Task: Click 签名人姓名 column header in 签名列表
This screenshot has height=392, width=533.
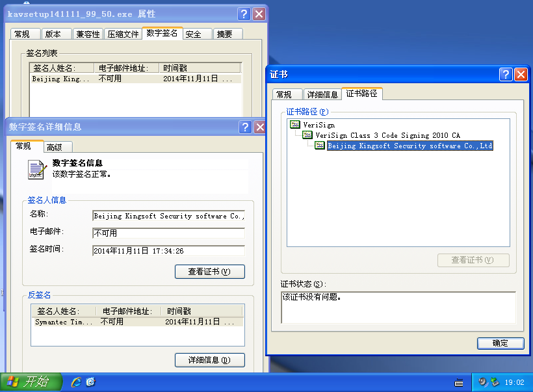Action: [x=62, y=68]
